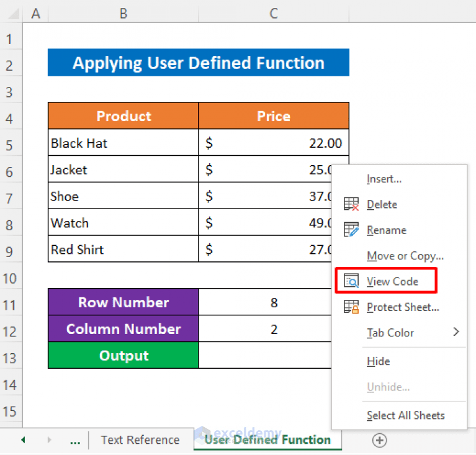
Task: Select column C header
Action: coord(274,14)
